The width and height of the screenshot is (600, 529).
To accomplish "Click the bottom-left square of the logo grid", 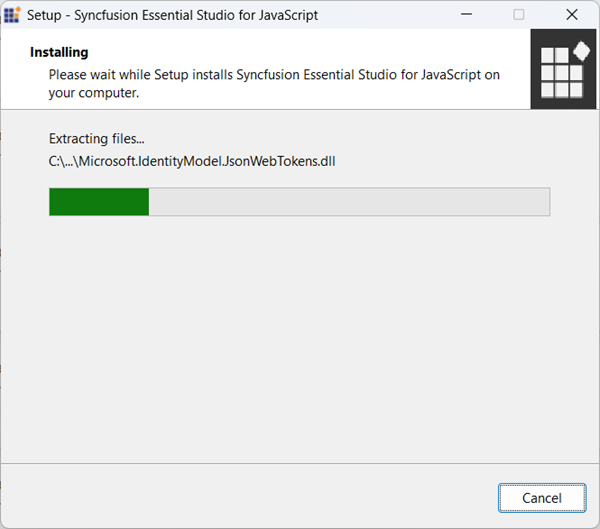I will [x=548, y=90].
